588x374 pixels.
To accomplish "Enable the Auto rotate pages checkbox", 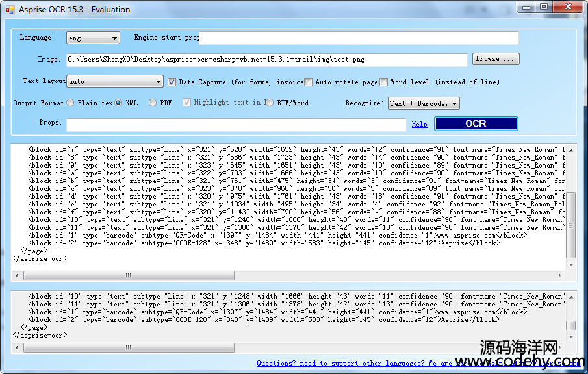I will (309, 82).
